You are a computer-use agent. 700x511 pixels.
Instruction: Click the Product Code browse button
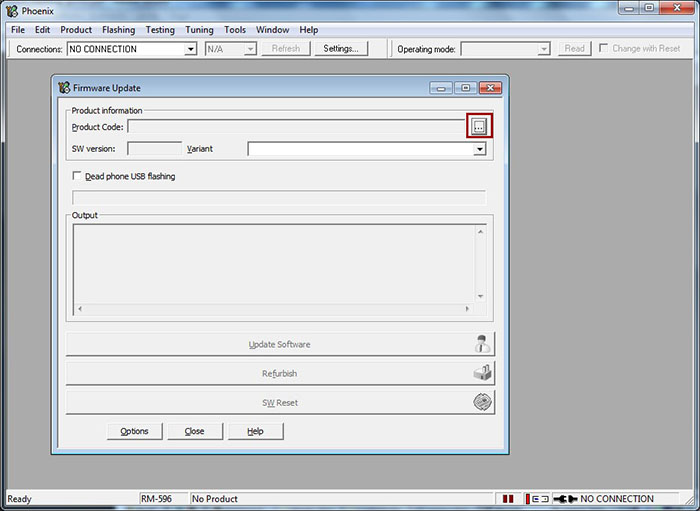[479, 127]
